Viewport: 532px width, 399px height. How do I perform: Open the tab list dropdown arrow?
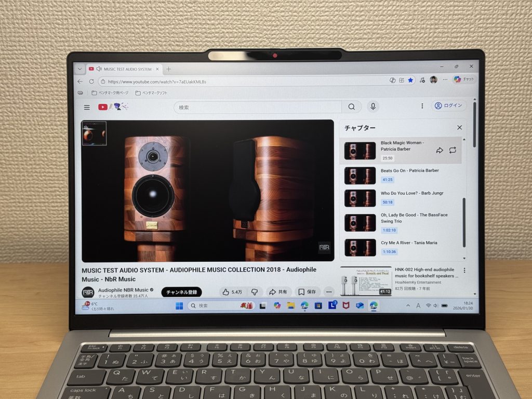click(x=79, y=69)
